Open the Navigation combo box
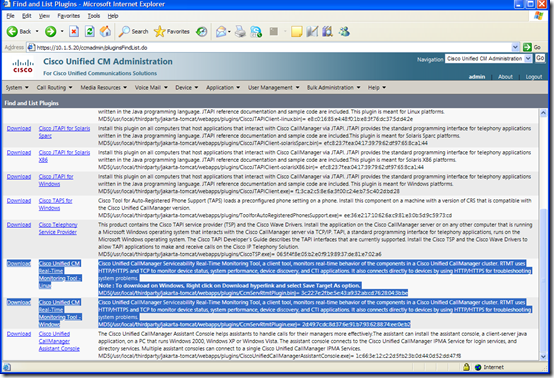This screenshot has height=378, width=554. pos(489,59)
